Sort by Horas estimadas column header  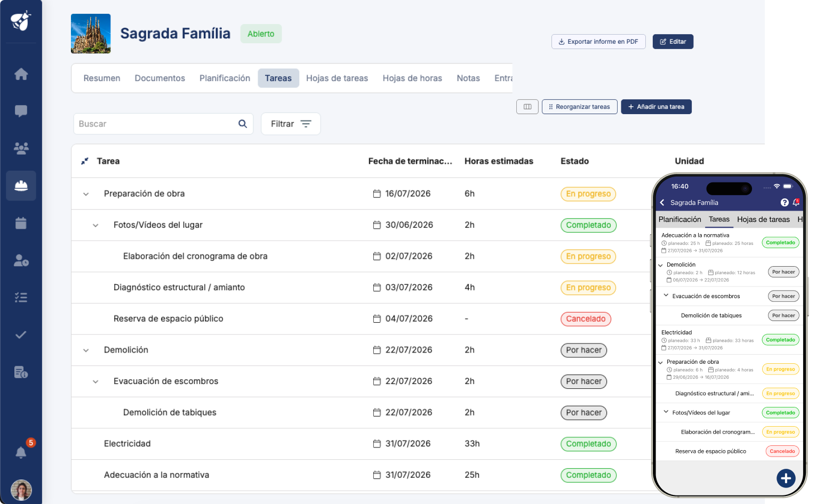(499, 161)
